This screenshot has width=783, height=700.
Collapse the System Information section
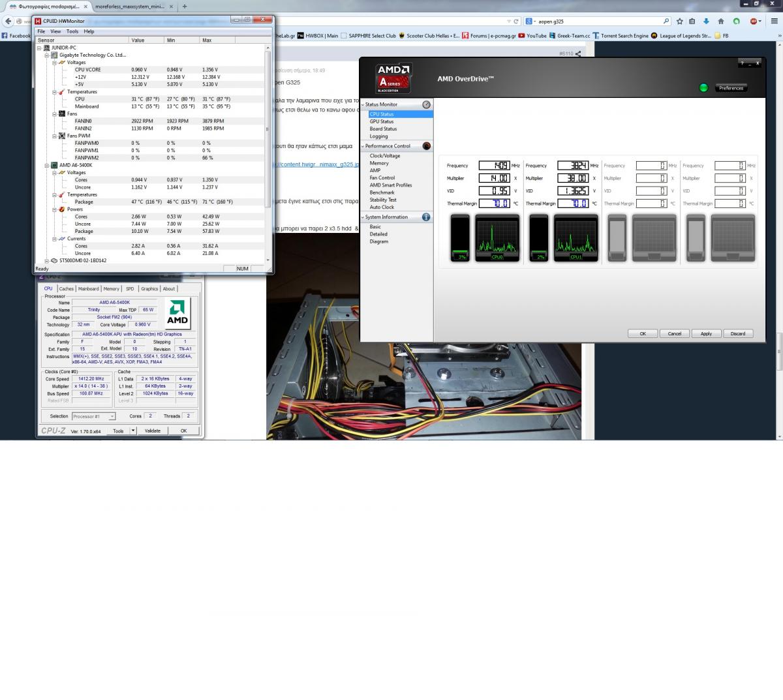point(363,217)
